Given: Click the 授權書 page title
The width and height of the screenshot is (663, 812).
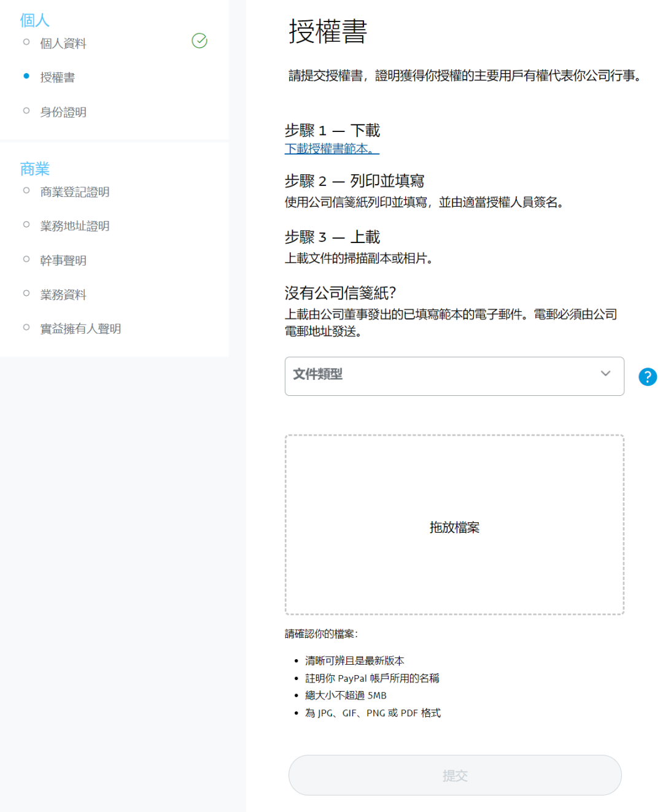Looking at the screenshot, I should (328, 31).
